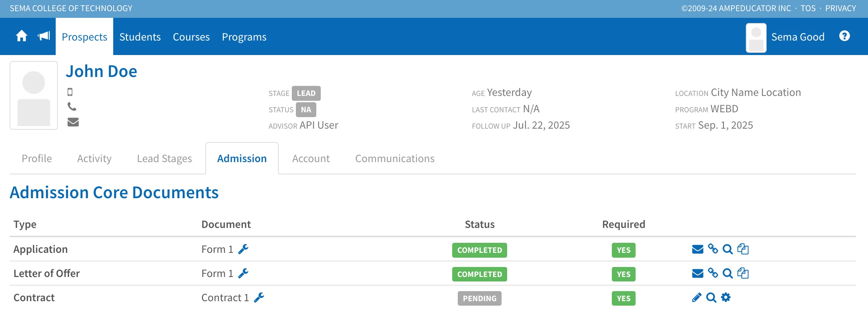Image resolution: width=868 pixels, height=322 pixels.
Task: Open the Students menu
Action: 140,37
